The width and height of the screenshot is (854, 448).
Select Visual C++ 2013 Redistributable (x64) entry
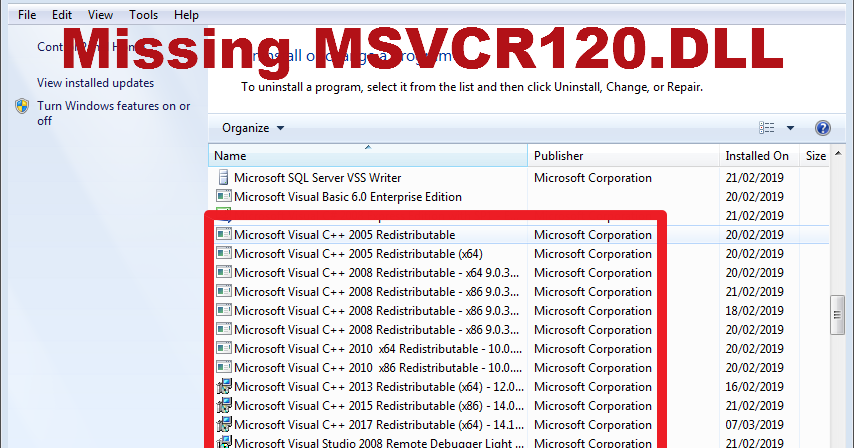coord(379,387)
